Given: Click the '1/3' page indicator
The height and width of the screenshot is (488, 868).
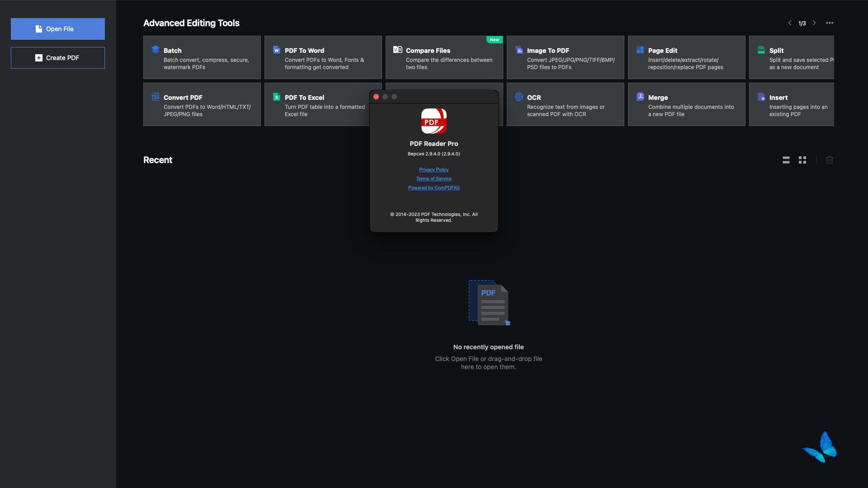Looking at the screenshot, I should pyautogui.click(x=802, y=23).
